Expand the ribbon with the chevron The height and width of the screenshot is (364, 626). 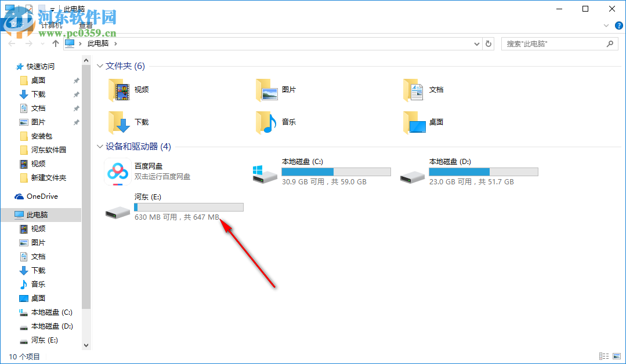tap(606, 26)
